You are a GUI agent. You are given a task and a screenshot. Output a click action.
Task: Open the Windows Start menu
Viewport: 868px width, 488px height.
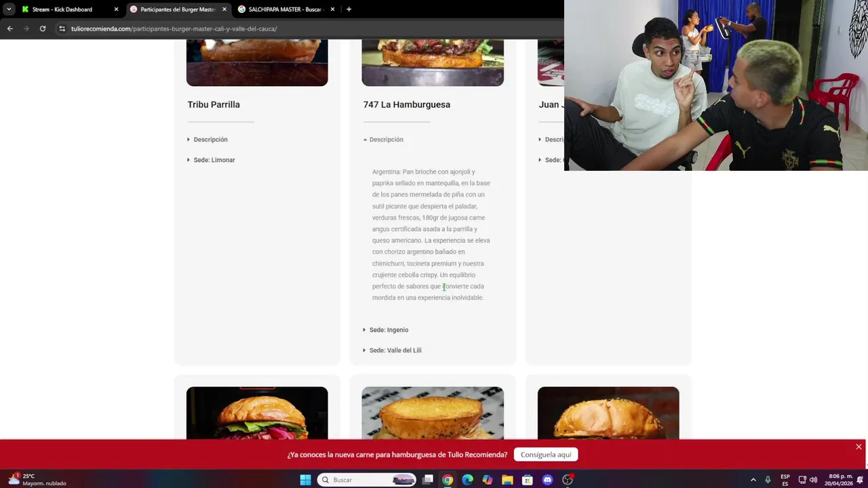pos(306,480)
